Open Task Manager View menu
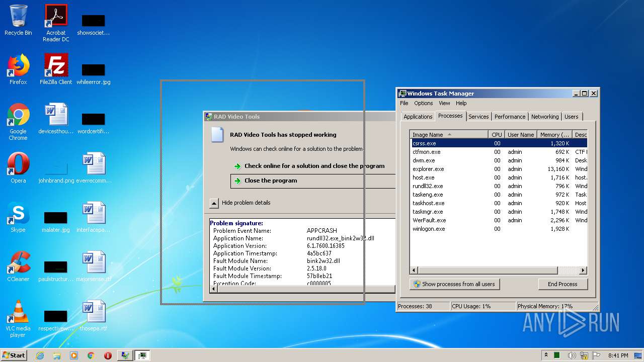Image resolution: width=644 pixels, height=362 pixels. point(444,103)
